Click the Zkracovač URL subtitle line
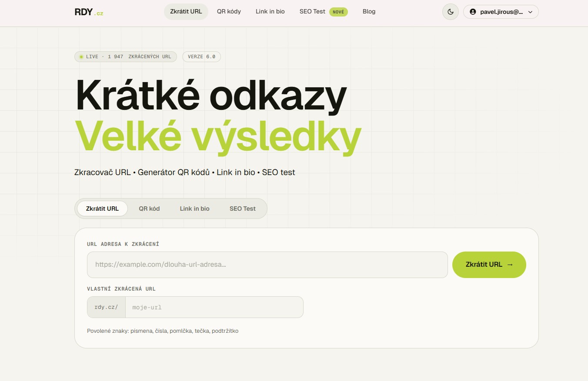This screenshot has height=381, width=588. click(x=185, y=172)
